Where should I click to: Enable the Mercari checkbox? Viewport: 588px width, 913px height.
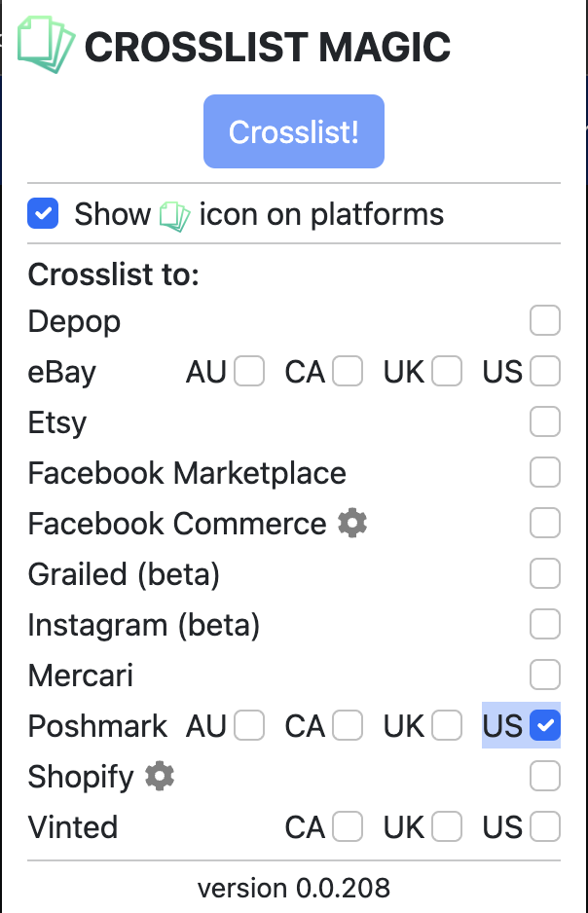click(544, 676)
